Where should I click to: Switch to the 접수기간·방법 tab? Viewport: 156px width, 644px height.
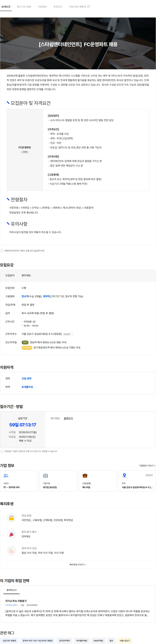(x=24, y=6)
